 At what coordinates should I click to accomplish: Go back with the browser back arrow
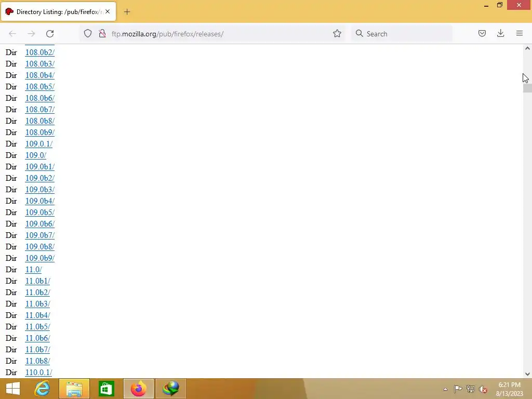[x=12, y=34]
